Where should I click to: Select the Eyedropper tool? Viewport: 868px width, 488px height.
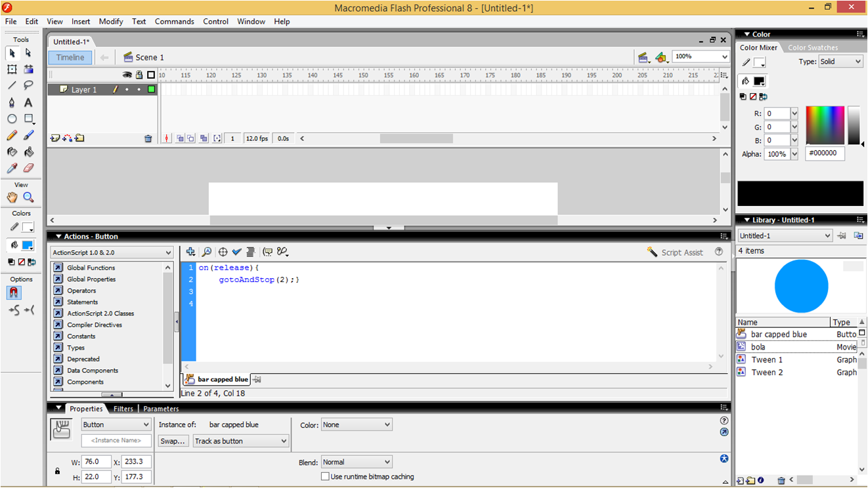12,168
